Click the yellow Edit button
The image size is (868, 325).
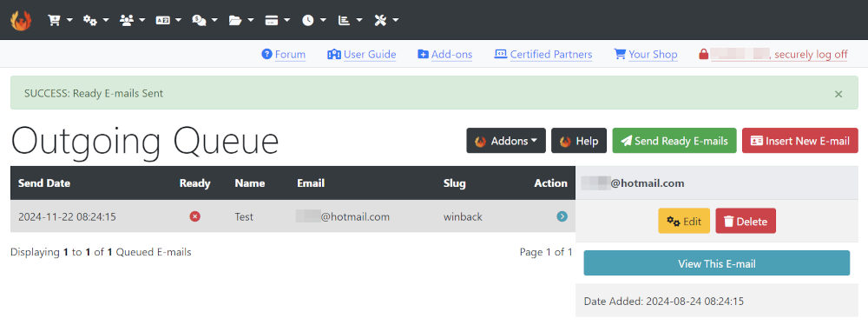click(684, 221)
